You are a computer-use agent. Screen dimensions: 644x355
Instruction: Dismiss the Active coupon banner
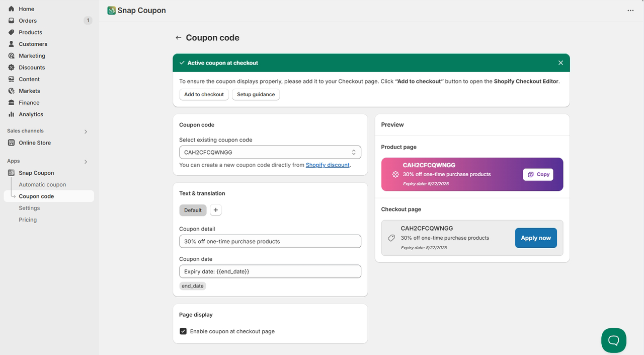pos(560,63)
